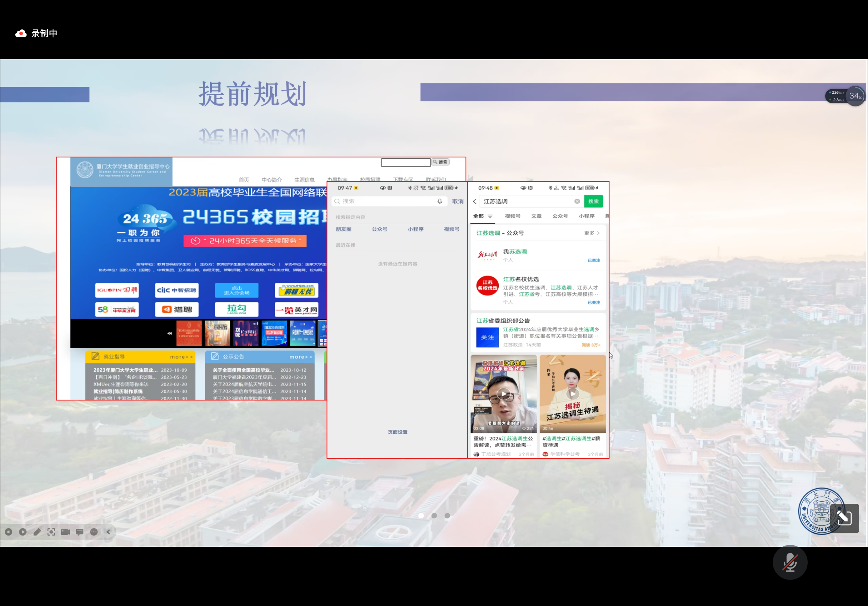Click the network speed 34% indicator
The height and width of the screenshot is (606, 868).
pyautogui.click(x=855, y=96)
